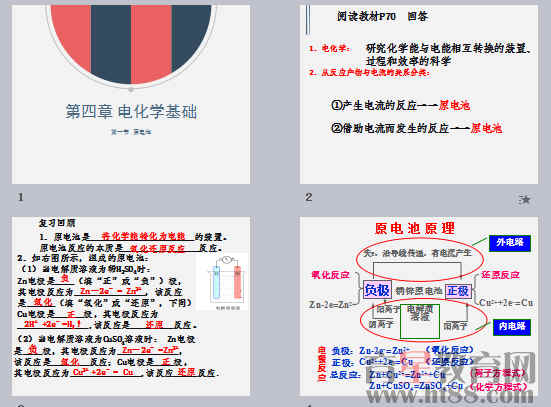Click the striped semicircle graphic on slide 1

(131, 44)
